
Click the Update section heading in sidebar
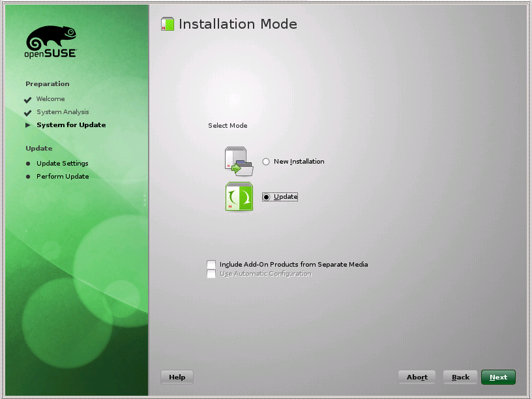(39, 148)
